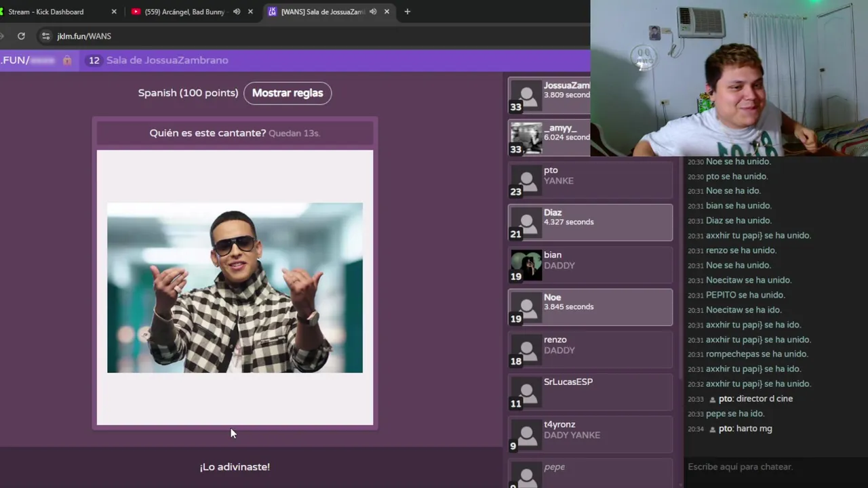Click chat message pto: harto mg

745,428
